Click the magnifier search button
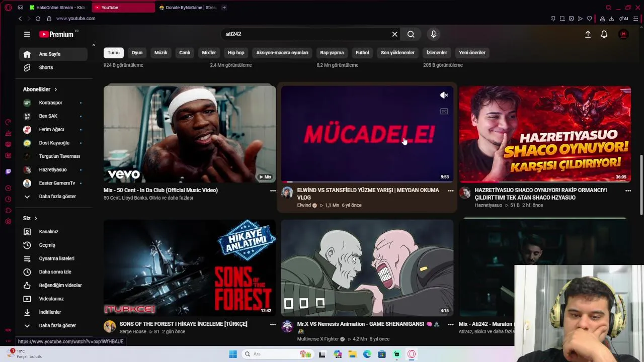This screenshot has width=644, height=362. pos(411,34)
